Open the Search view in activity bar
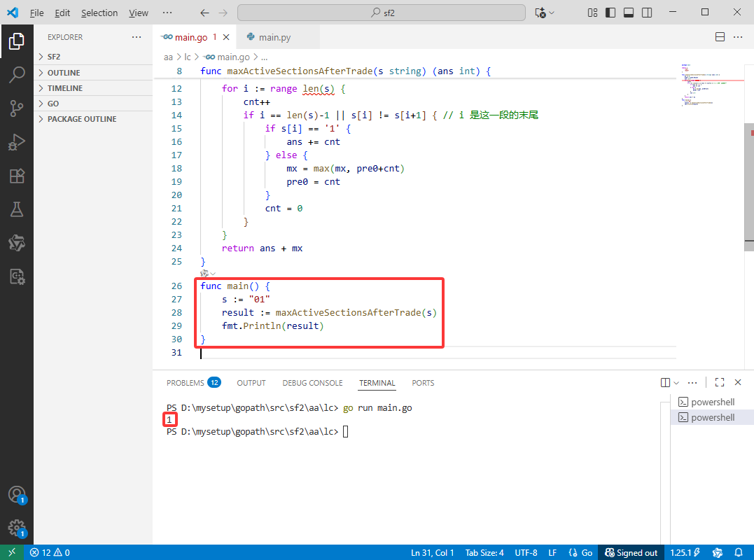Image resolution: width=754 pixels, height=560 pixels. pos(17,75)
